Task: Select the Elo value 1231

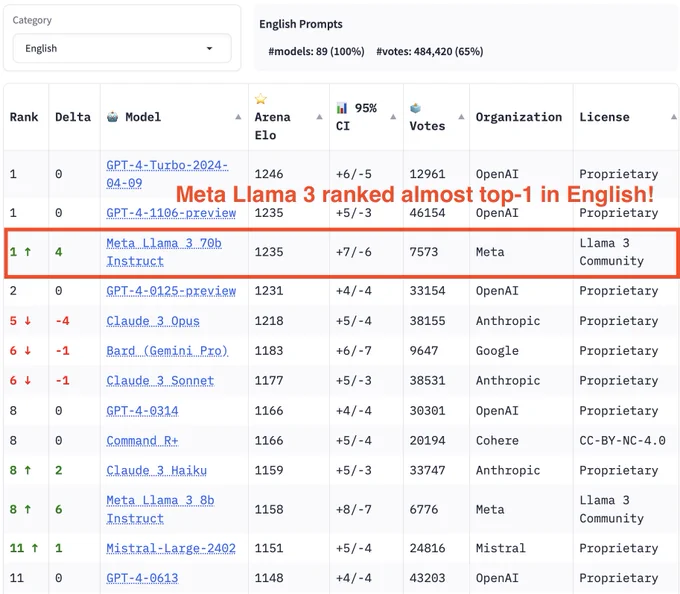Action: click(x=269, y=290)
